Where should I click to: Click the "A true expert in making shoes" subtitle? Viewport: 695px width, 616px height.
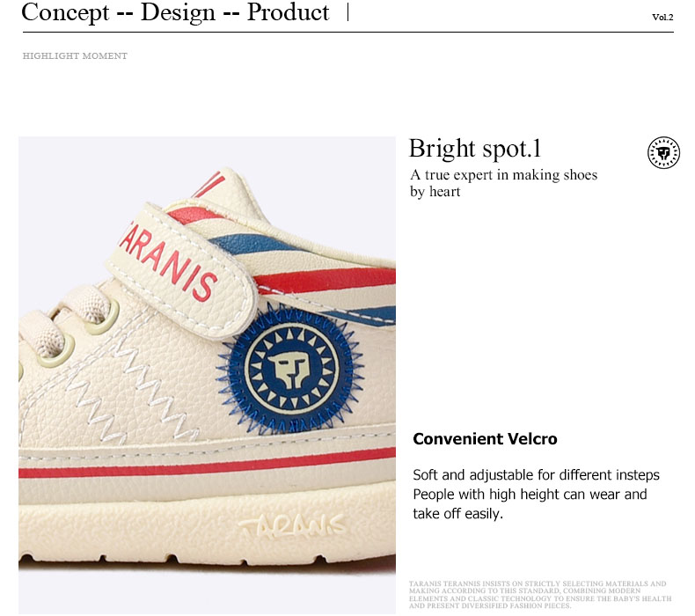point(503,175)
